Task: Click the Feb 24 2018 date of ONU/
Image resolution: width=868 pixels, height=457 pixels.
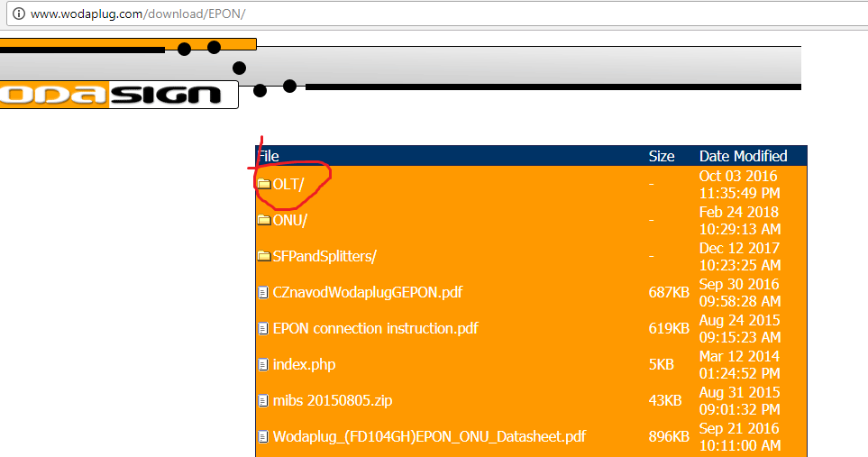Action: pos(740,220)
